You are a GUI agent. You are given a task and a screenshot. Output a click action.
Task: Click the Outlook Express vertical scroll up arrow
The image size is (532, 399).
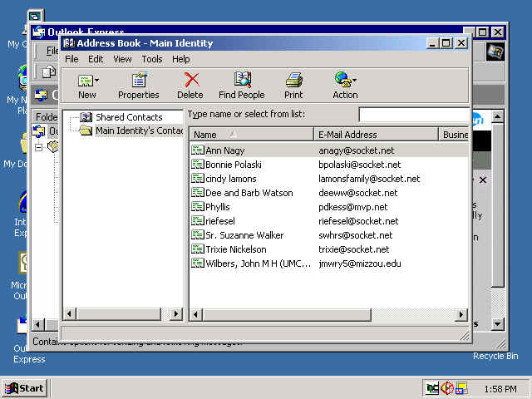click(497, 117)
